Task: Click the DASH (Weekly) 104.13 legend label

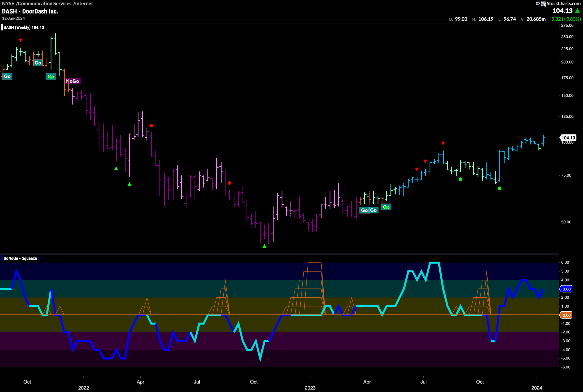Action: (x=24, y=28)
